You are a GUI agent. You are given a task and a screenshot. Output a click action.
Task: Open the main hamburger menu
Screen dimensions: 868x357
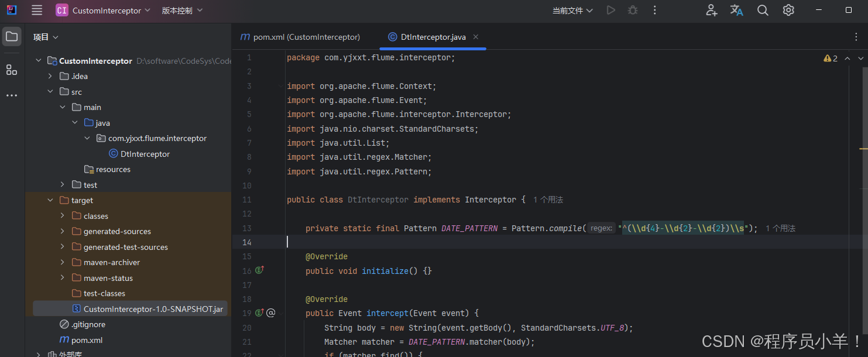point(37,10)
